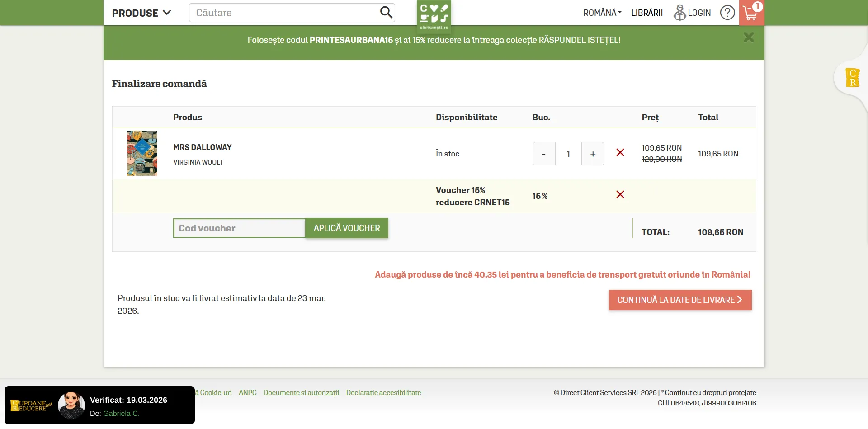Open the yellow CR side widget
Screen dimensions: 868x429
852,78
